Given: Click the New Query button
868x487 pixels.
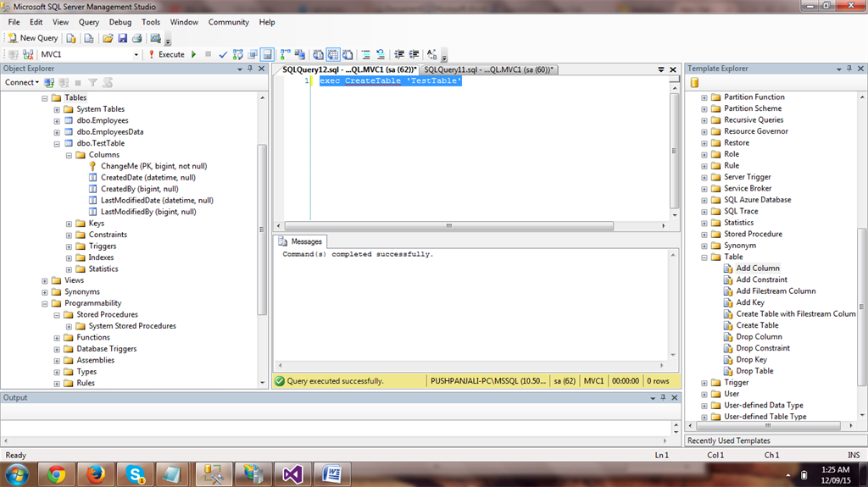Looking at the screenshot, I should 33,38.
